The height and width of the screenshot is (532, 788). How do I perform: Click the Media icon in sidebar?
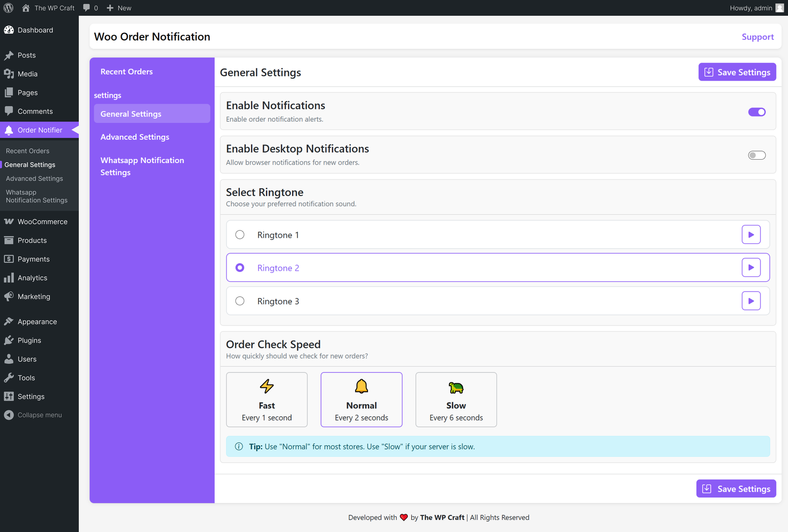click(x=9, y=74)
